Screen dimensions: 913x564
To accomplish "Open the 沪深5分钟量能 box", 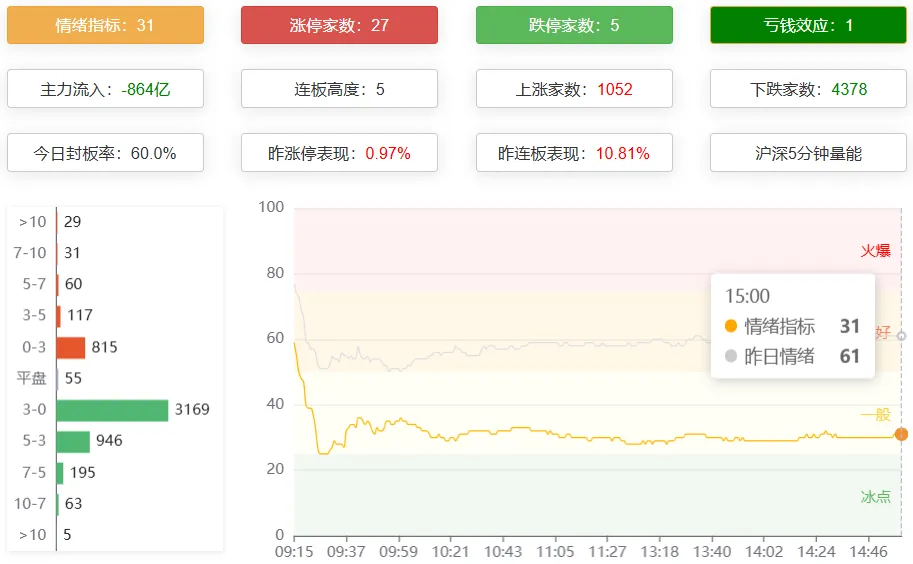I will 808,153.
